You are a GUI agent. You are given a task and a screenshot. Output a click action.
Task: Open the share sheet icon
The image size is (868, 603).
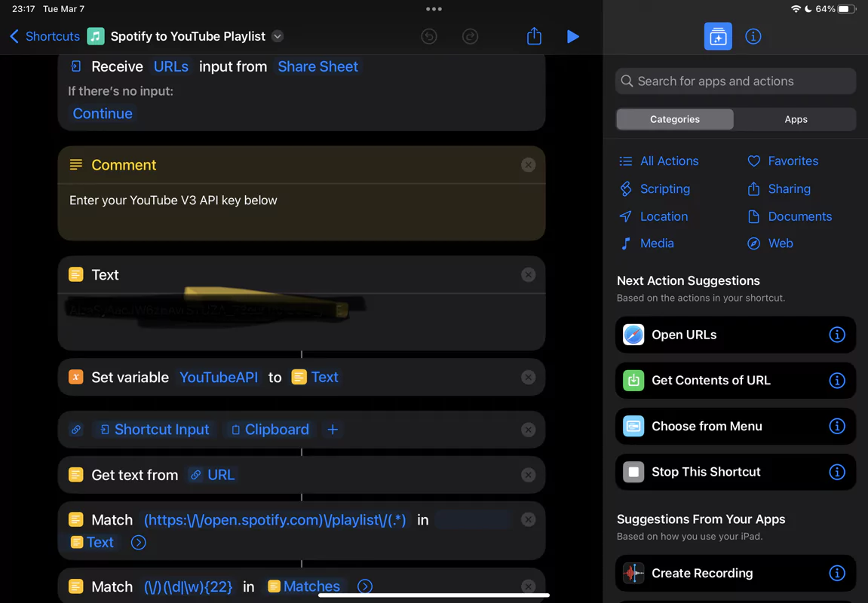click(534, 36)
